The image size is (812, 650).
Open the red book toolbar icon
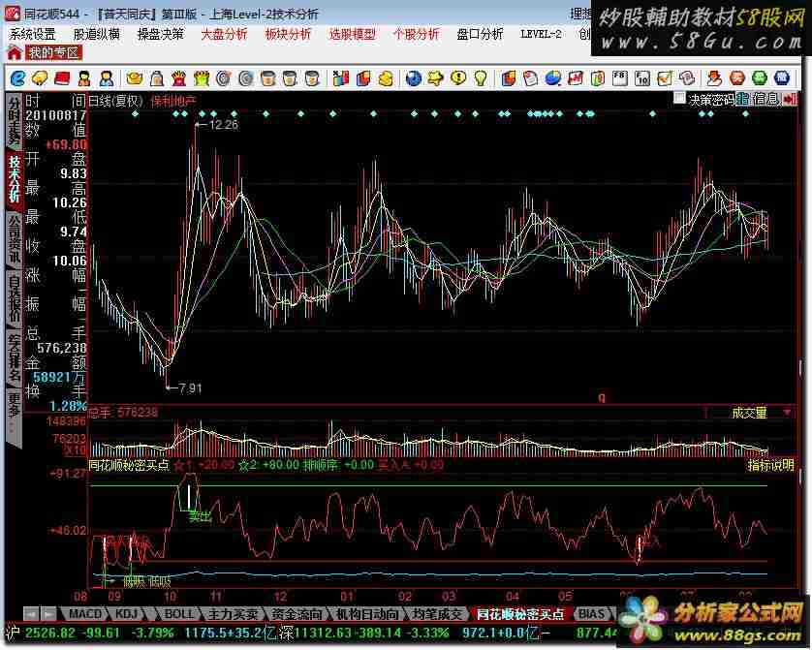(62, 78)
